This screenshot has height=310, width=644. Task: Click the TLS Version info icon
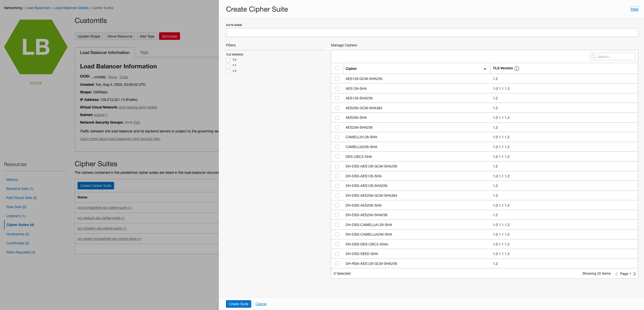[x=517, y=69]
